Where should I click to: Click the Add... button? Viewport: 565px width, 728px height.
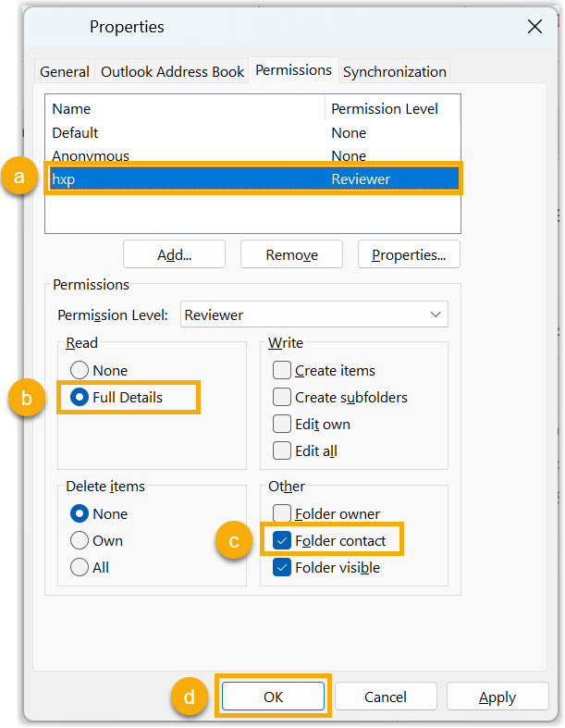174,254
